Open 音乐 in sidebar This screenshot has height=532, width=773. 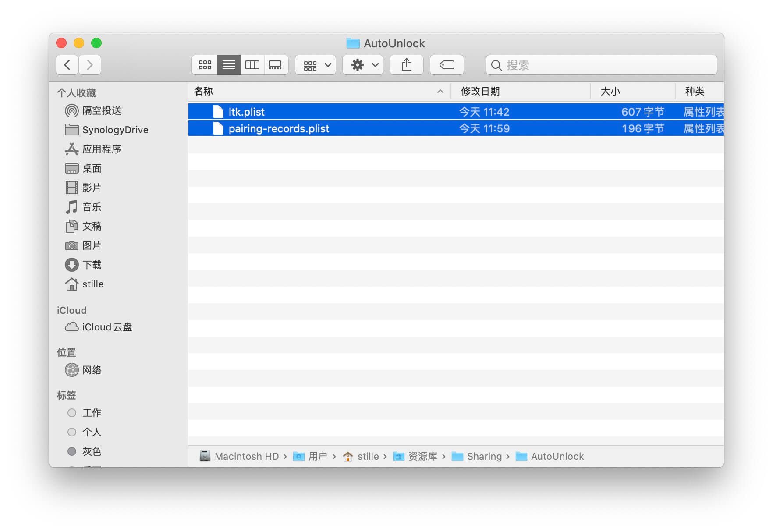pyautogui.click(x=83, y=207)
